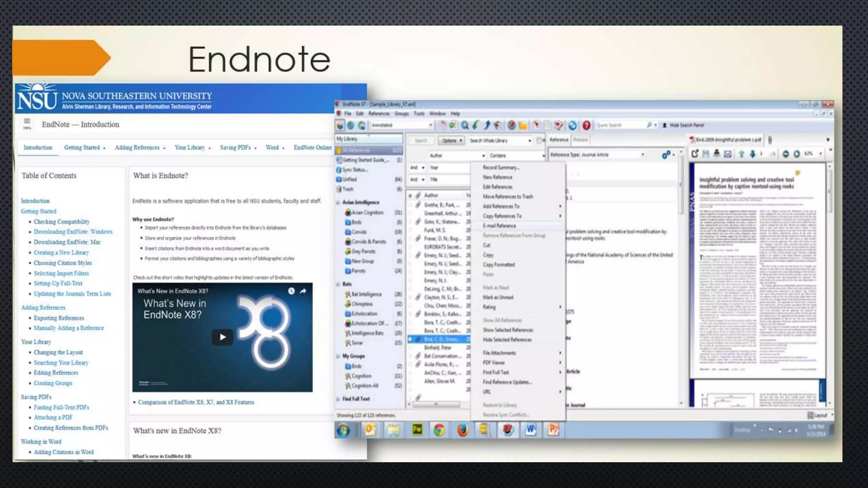Select E-mail Reference in context menu
This screenshot has width=868, height=488.
[x=499, y=226]
